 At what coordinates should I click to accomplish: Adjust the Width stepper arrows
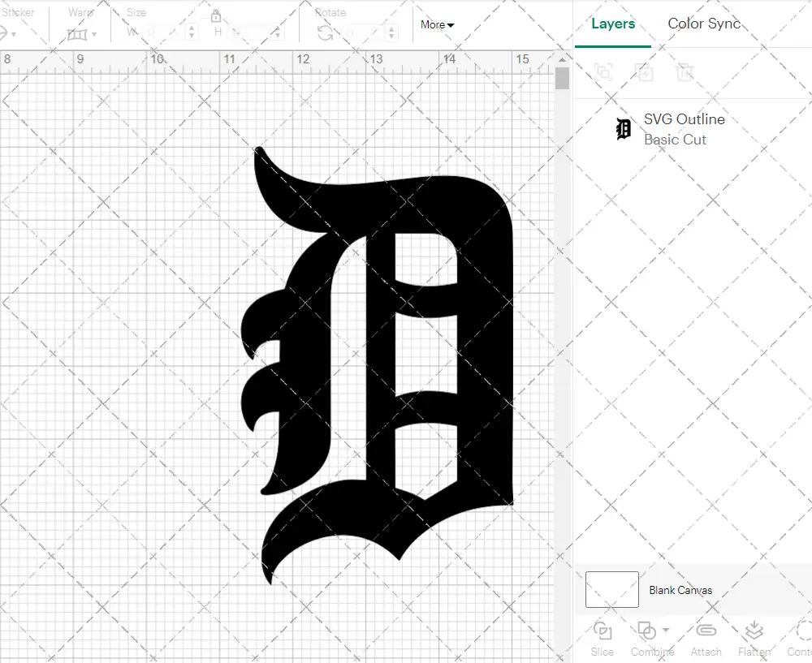pyautogui.click(x=192, y=32)
